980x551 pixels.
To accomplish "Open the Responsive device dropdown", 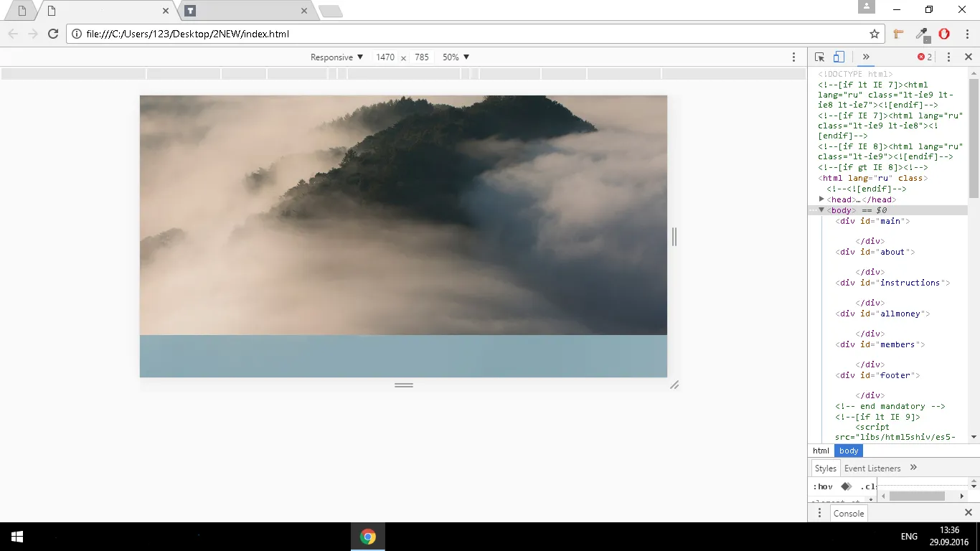I will click(337, 57).
